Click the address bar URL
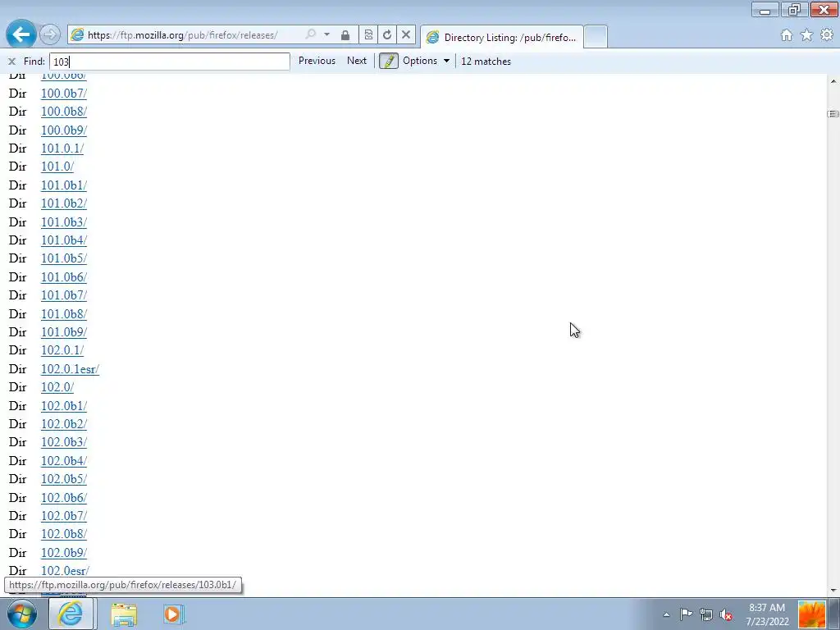The image size is (840, 630). [x=182, y=35]
